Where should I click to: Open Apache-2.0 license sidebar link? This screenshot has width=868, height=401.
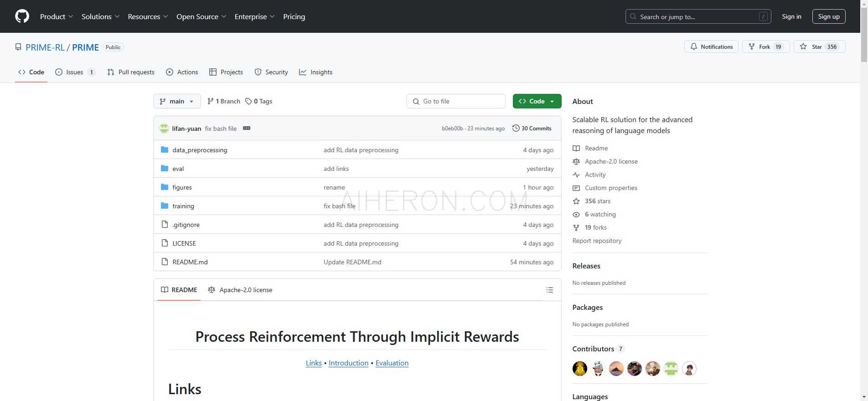click(605, 161)
